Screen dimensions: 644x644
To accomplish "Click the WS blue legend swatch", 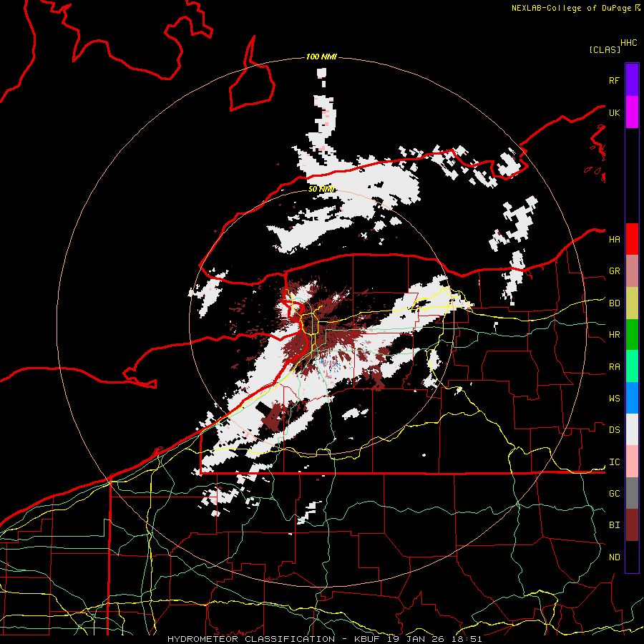I will (632, 398).
